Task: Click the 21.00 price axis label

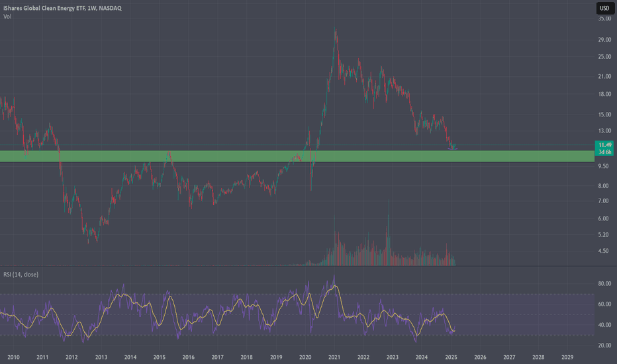Action: coord(605,76)
